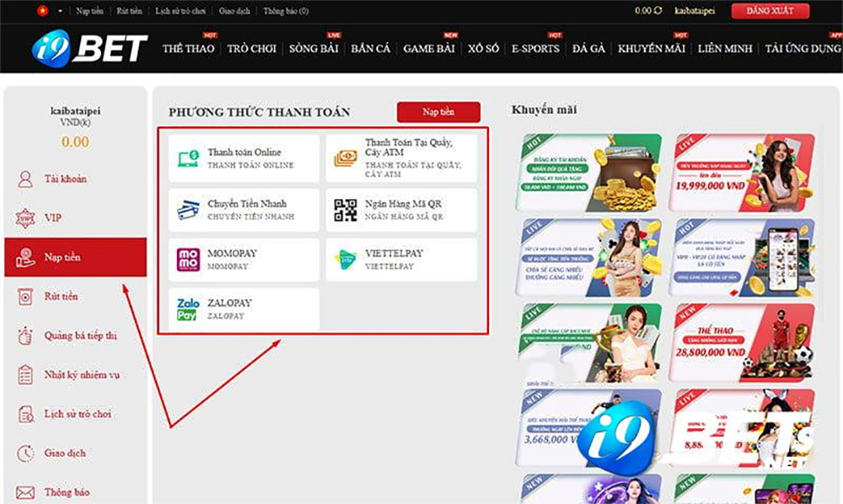This screenshot has width=843, height=504.
Task: Click the VIP badge icon in sidebar
Action: (25, 218)
